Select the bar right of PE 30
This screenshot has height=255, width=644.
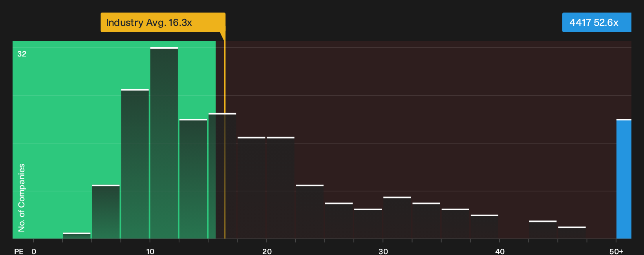pyautogui.click(x=397, y=218)
